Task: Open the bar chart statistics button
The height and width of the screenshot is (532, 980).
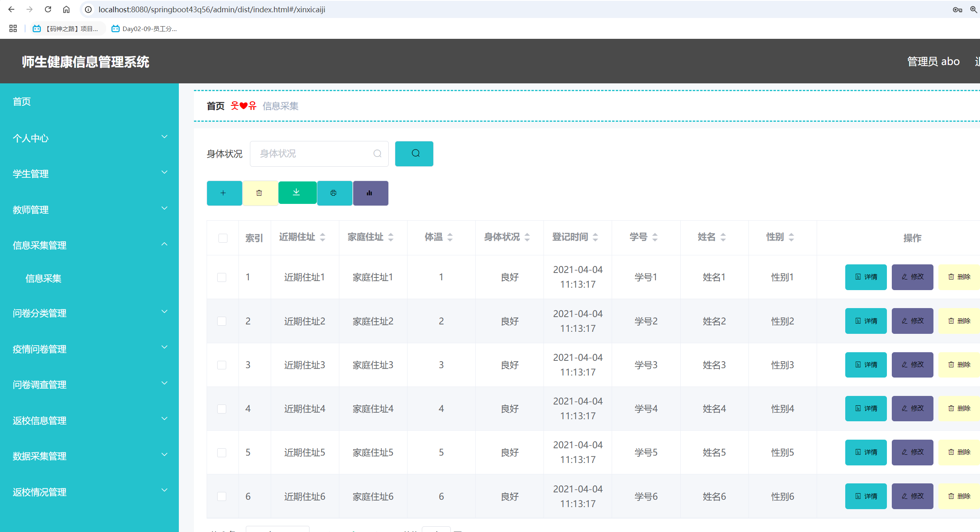Action: tap(370, 193)
